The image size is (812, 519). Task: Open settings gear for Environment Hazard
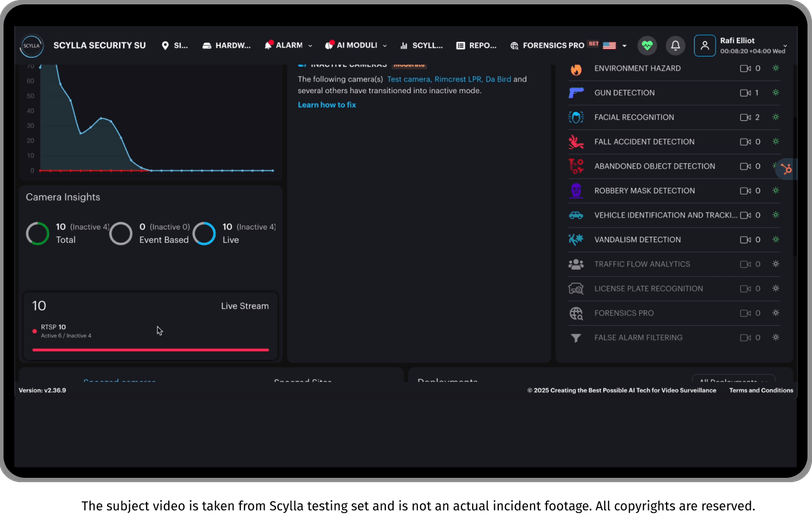coord(775,68)
